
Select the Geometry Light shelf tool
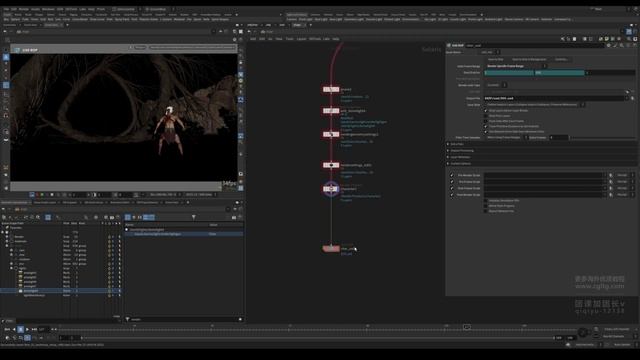[x=353, y=19]
